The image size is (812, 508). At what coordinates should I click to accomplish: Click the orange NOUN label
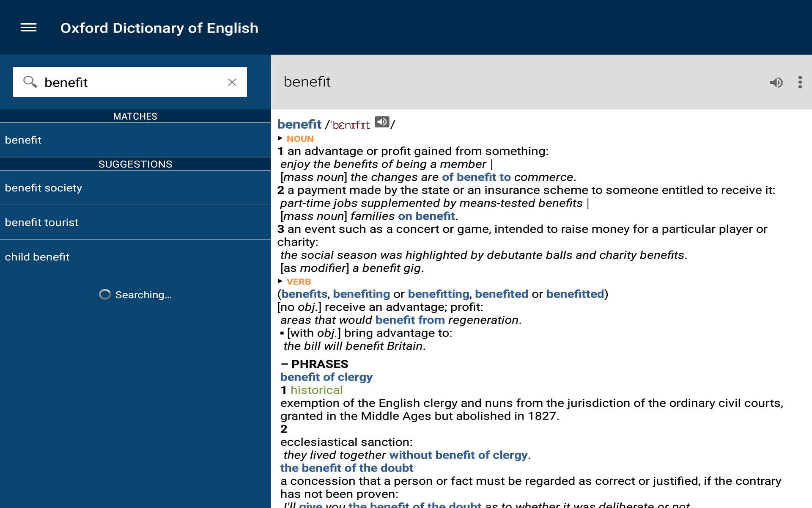(300, 139)
